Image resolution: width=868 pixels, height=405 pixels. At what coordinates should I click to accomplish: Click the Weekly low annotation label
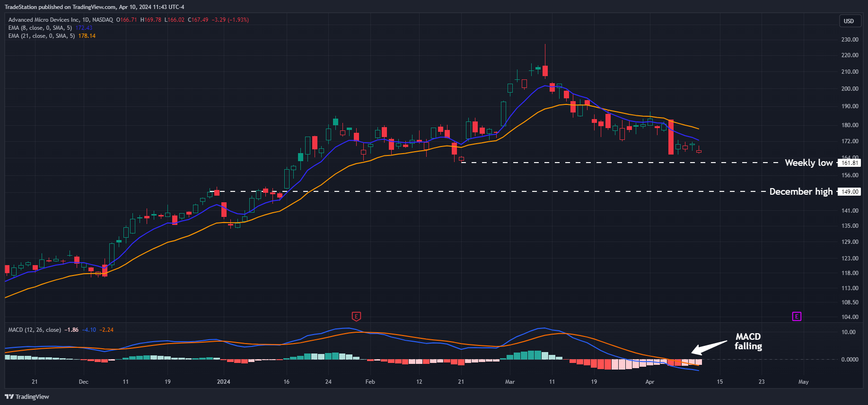[x=808, y=163]
